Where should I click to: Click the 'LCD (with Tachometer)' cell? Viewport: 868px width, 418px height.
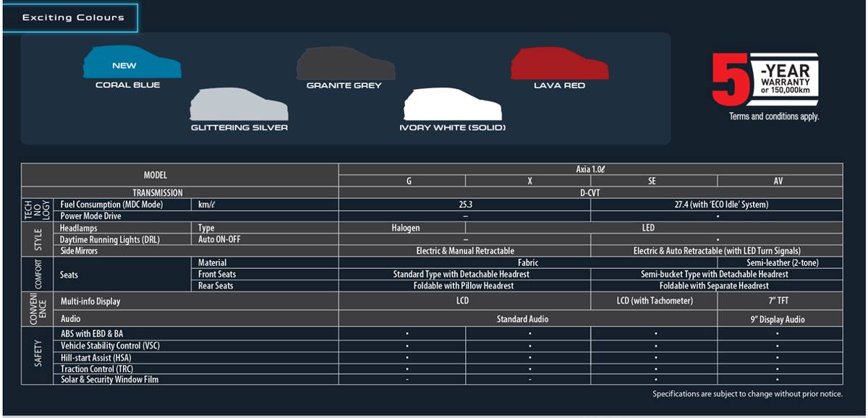(655, 301)
